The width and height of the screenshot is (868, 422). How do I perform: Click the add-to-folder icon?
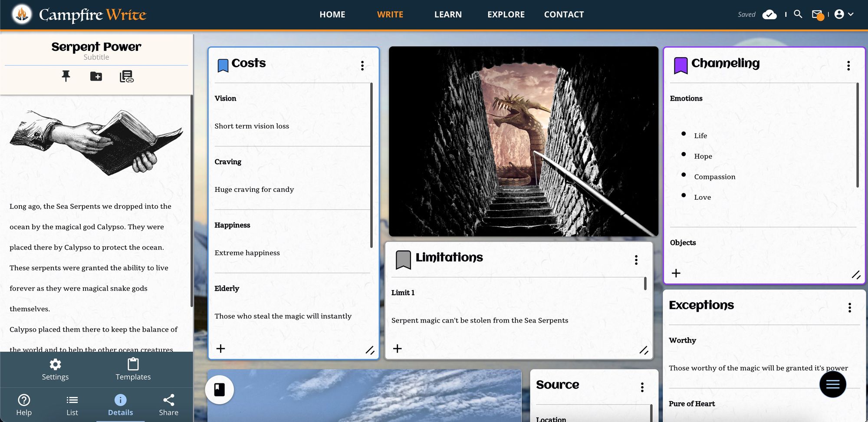pos(96,76)
